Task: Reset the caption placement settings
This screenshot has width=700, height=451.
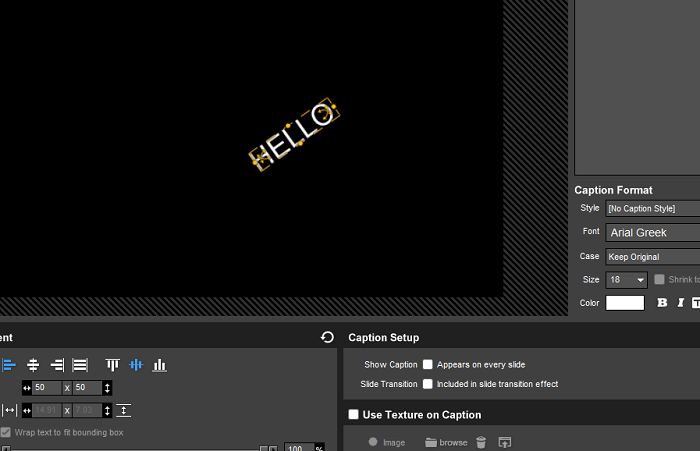Action: (x=327, y=337)
